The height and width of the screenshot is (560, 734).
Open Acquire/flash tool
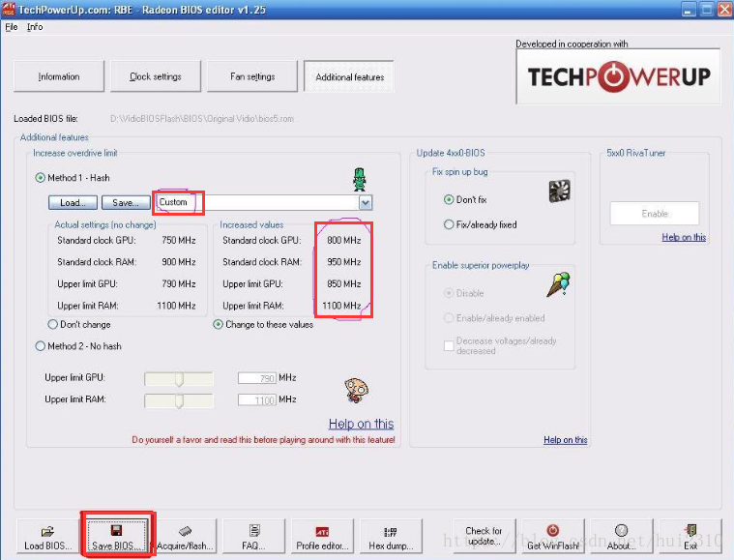[x=185, y=537]
